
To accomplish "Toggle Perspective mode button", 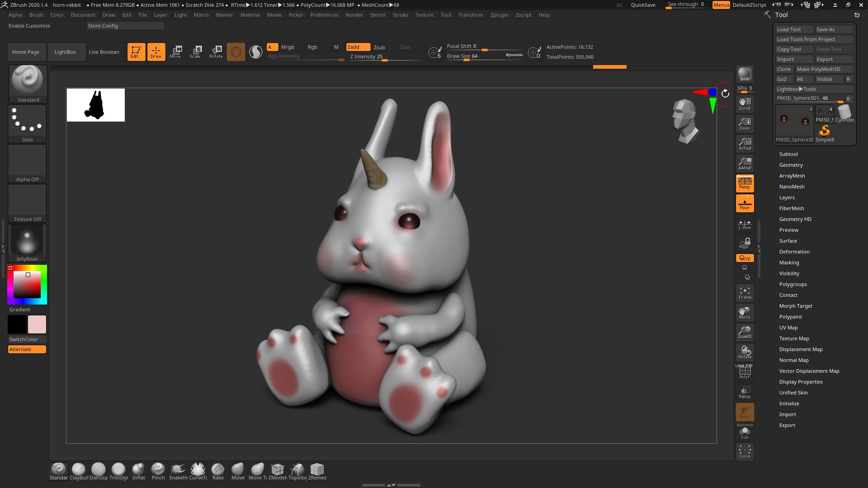I will click(745, 183).
